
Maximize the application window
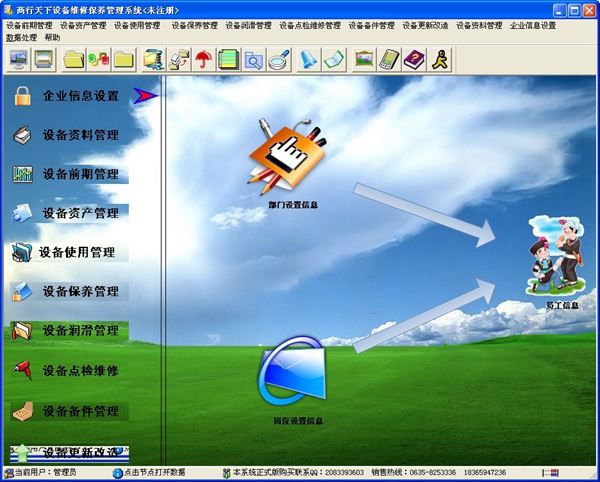pyautogui.click(x=574, y=11)
